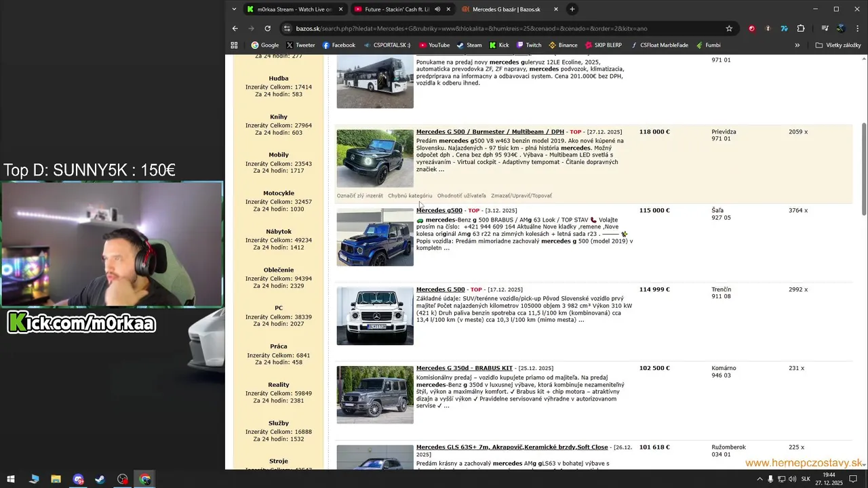Open network settings in system tray
This screenshot has height=488, width=868.
781,479
